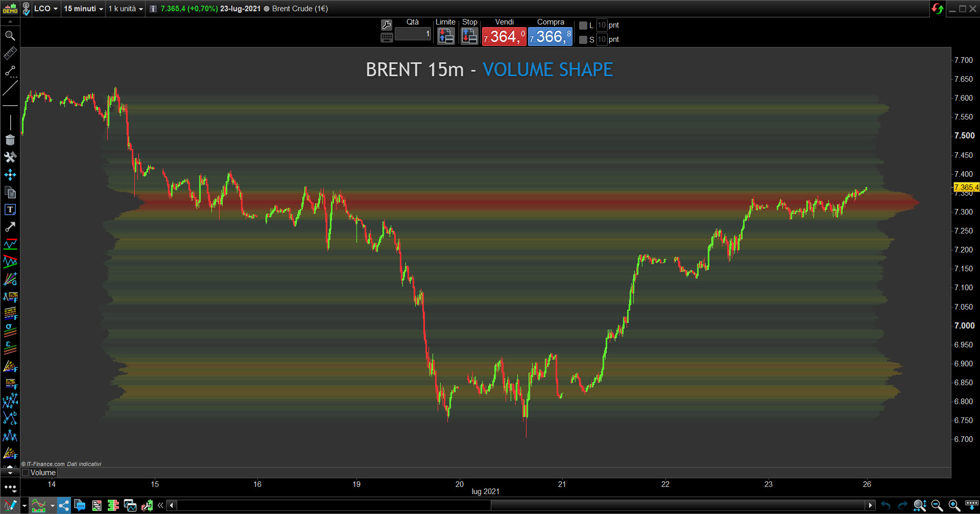Click the indicators chart icon

pyautogui.click(x=39, y=506)
